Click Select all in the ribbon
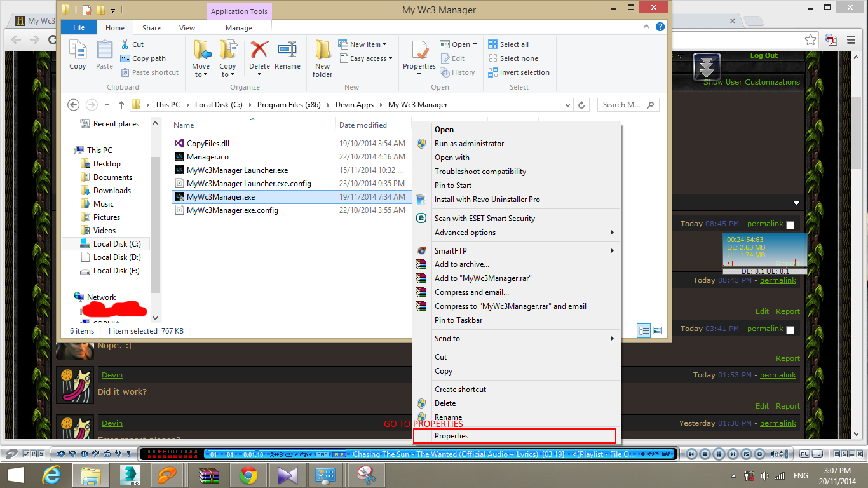The height and width of the screenshot is (488, 868). pos(508,44)
